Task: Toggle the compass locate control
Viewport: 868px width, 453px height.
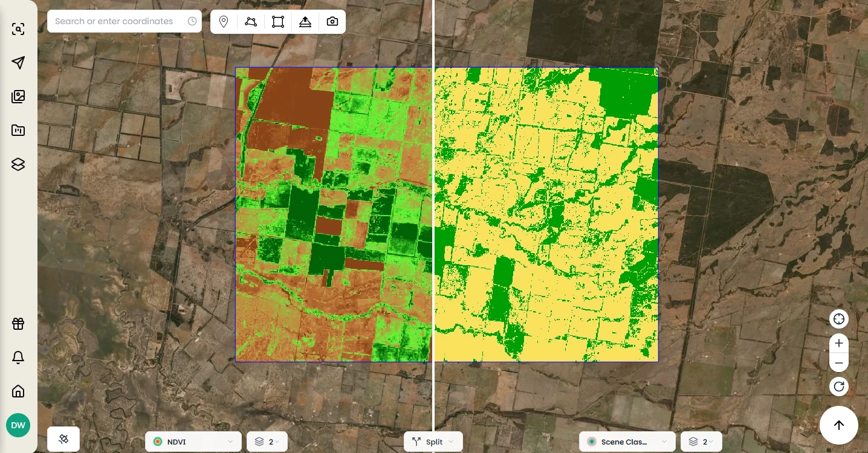Action: (x=839, y=319)
